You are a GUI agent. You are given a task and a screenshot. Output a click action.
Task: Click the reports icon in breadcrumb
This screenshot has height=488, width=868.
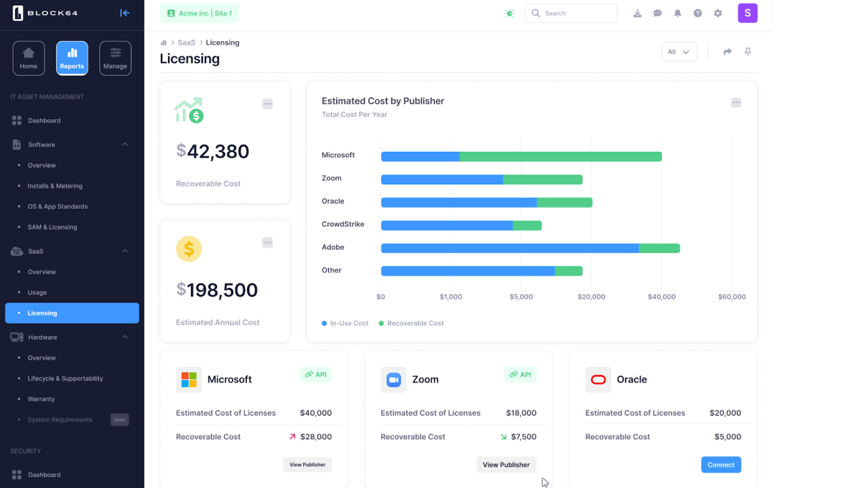[x=163, y=42]
